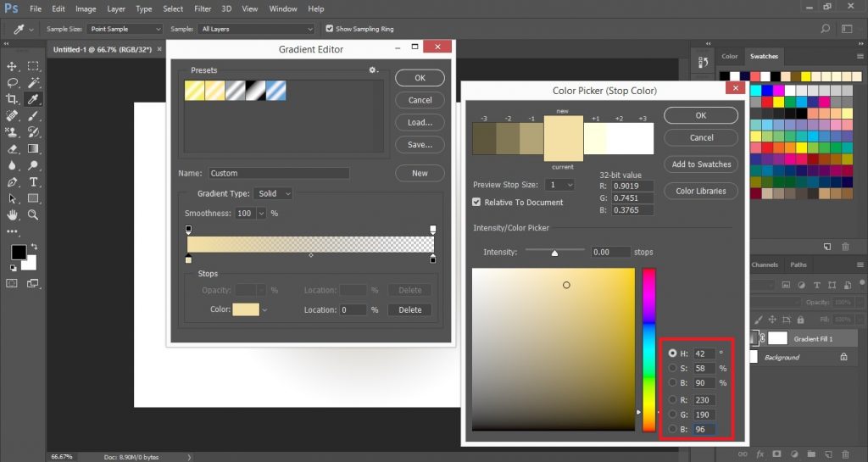This screenshot has height=462, width=868.
Task: Switch to the Color panel tab
Action: click(730, 57)
